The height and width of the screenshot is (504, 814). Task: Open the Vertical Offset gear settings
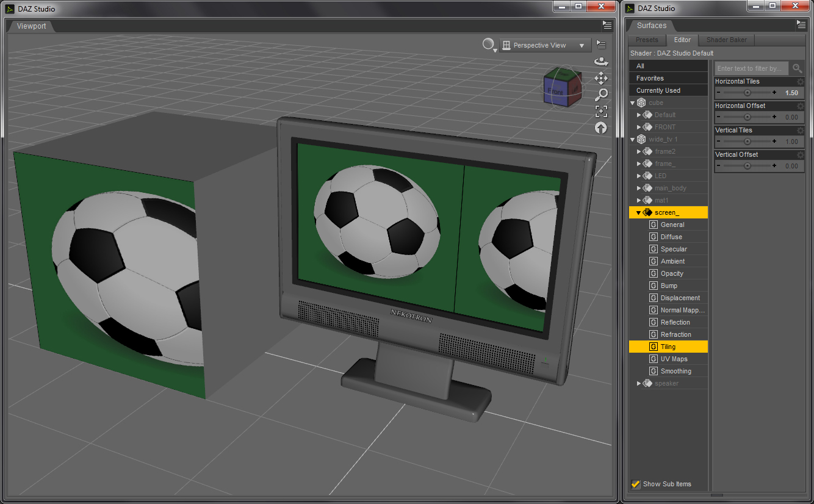point(801,154)
